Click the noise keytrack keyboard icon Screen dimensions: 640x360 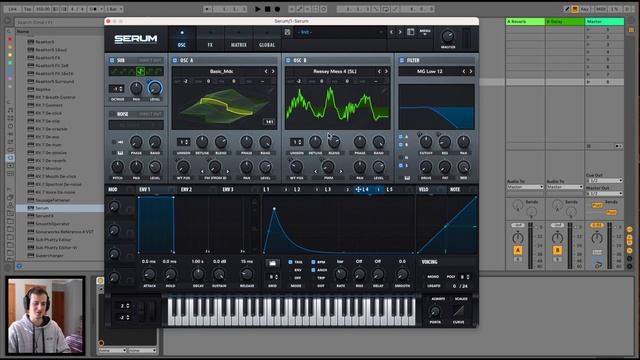pyautogui.click(x=120, y=152)
